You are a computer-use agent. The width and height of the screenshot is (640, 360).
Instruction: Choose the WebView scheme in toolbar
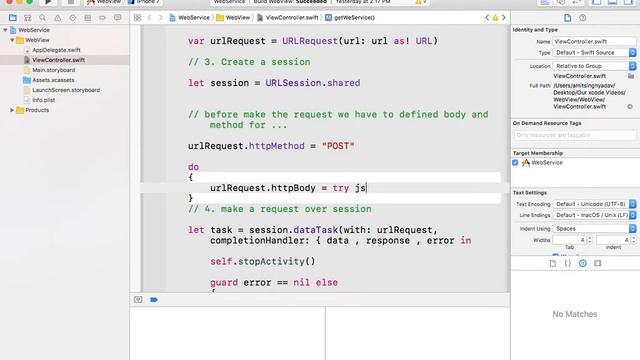click(x=105, y=2)
